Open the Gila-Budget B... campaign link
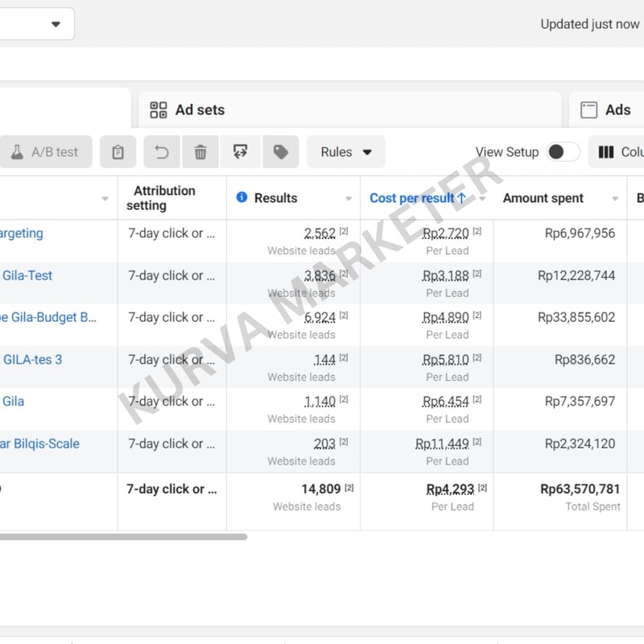This screenshot has height=644, width=644. click(x=48, y=317)
